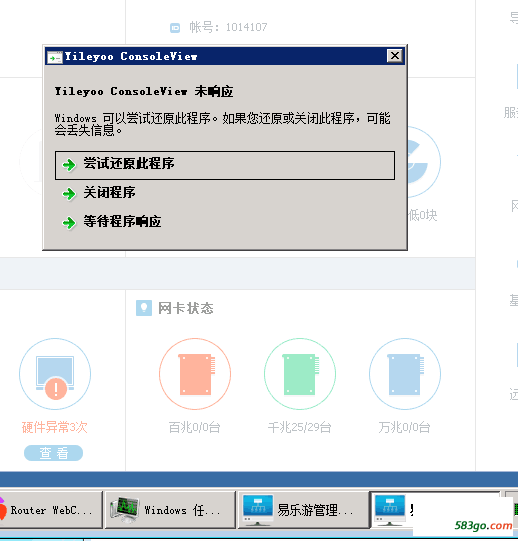Click the Windows task manager taskbar icon
The height and width of the screenshot is (541, 518).
125,510
